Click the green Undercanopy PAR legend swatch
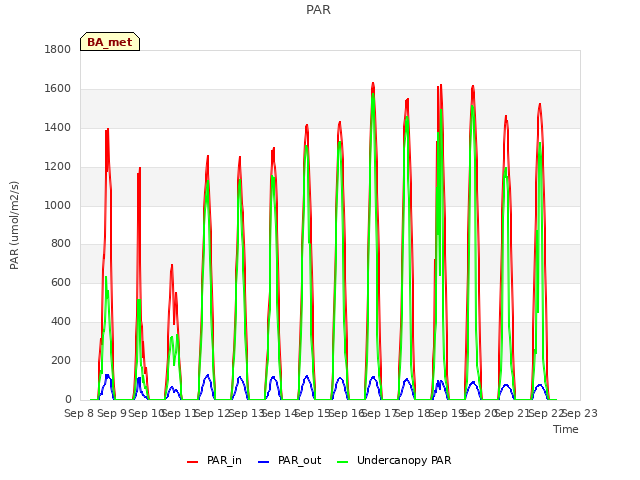The width and height of the screenshot is (640, 480). point(343,462)
